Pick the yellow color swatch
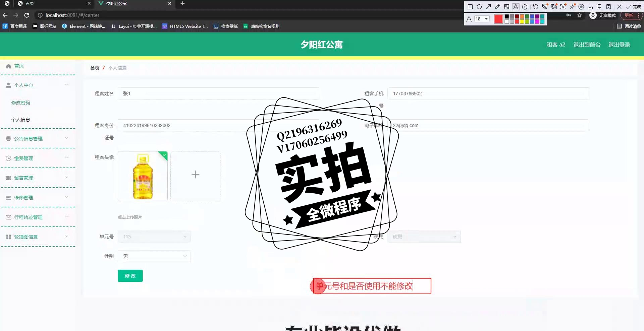 click(522, 21)
